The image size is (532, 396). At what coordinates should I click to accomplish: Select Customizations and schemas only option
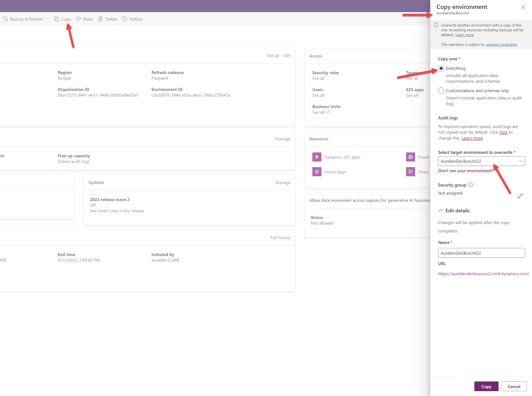pos(441,91)
